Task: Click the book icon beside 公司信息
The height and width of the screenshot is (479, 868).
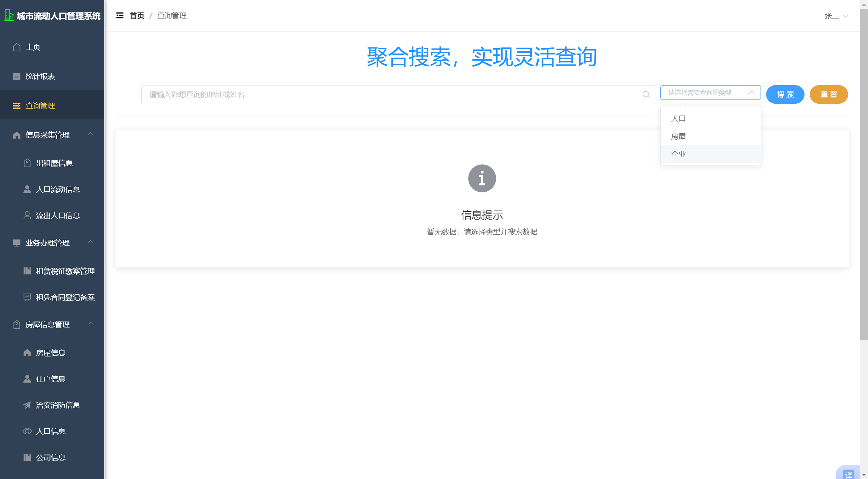Action: pos(27,457)
